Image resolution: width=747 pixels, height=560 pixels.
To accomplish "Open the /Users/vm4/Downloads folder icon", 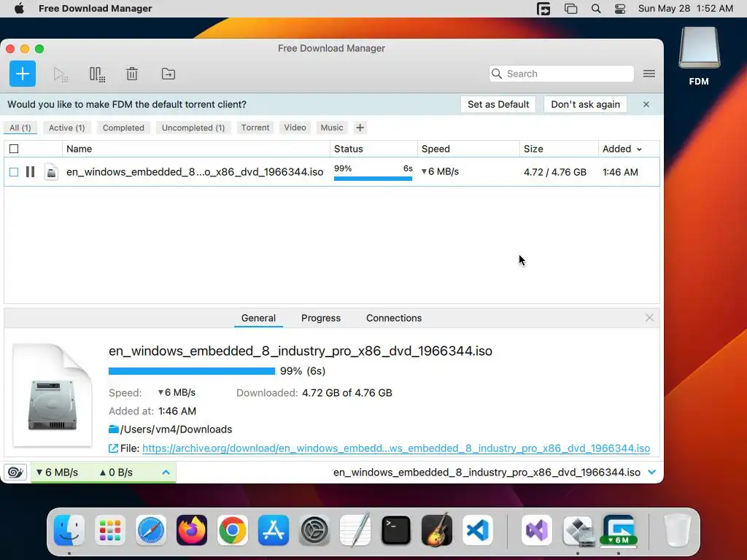I will coord(113,429).
